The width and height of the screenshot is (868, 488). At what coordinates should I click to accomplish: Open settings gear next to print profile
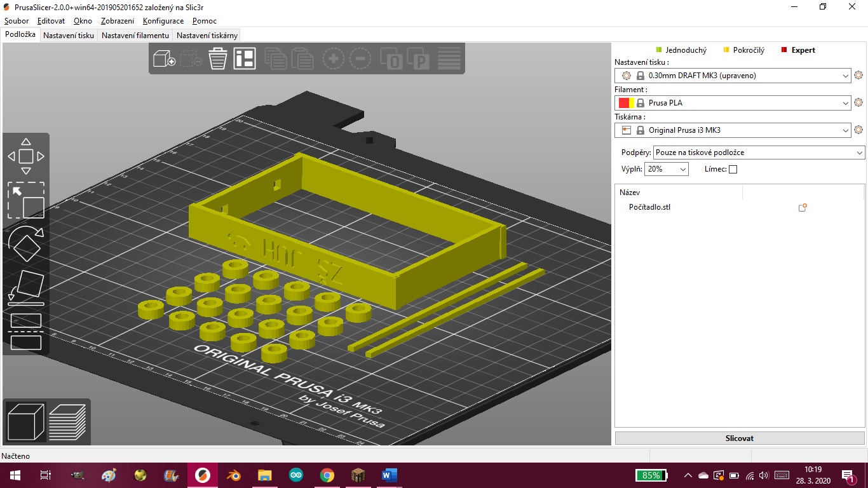tap(858, 76)
